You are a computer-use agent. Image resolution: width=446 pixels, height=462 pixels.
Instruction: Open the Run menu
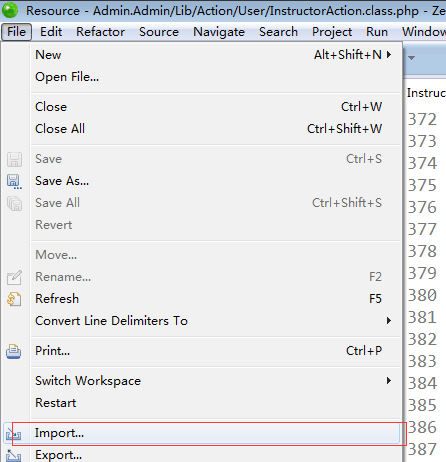pyautogui.click(x=377, y=32)
